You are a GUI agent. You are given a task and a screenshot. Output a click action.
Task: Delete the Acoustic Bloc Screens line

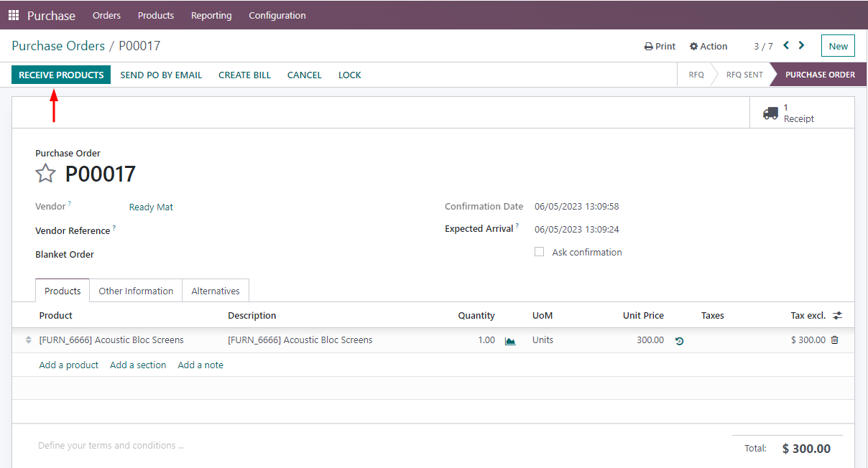834,340
